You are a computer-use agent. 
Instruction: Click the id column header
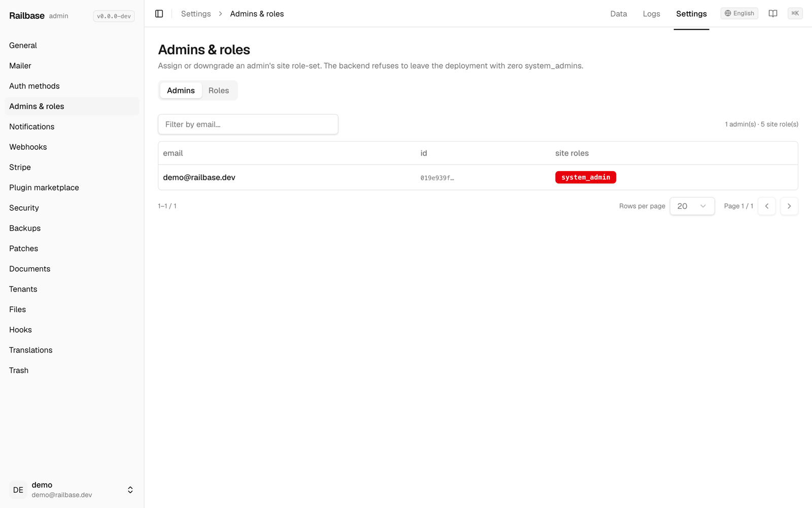(423, 153)
